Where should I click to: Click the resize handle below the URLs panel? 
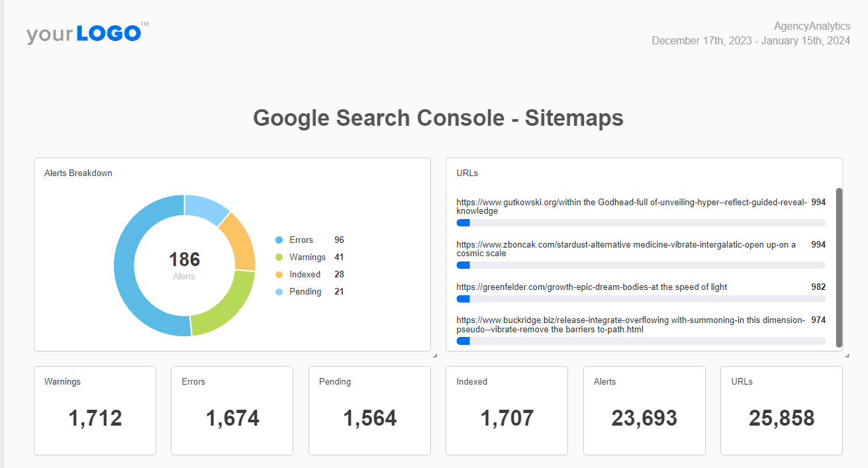845,355
